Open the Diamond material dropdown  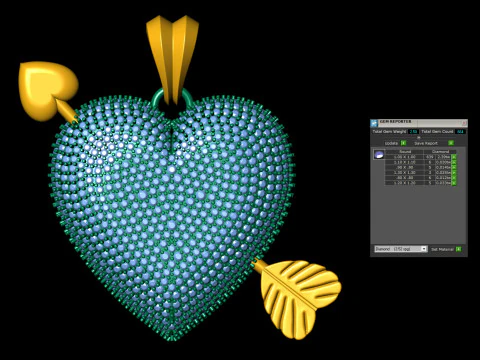tap(401, 249)
